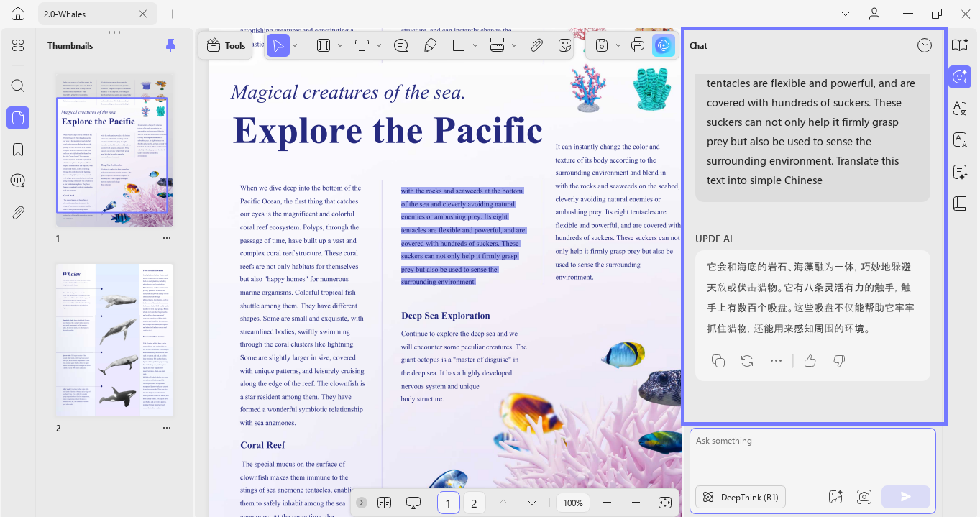Open the comments search panel icon
The image size is (980, 517).
point(18,180)
